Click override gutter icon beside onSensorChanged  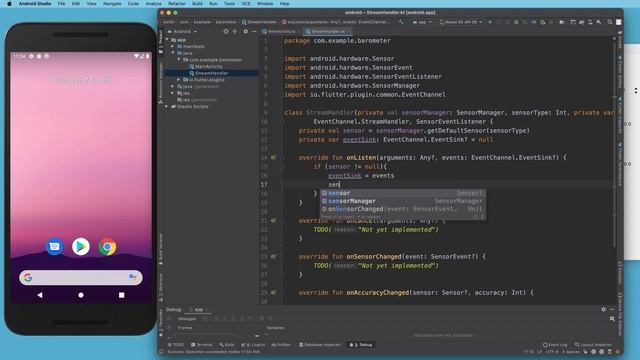[x=273, y=257]
